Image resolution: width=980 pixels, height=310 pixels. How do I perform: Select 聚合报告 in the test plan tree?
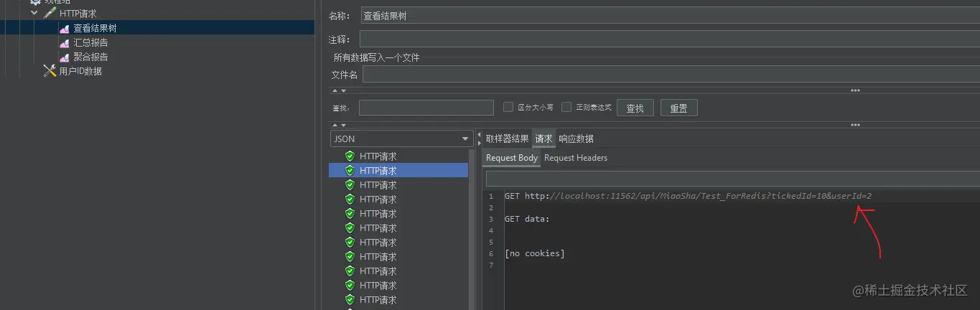coord(90,57)
